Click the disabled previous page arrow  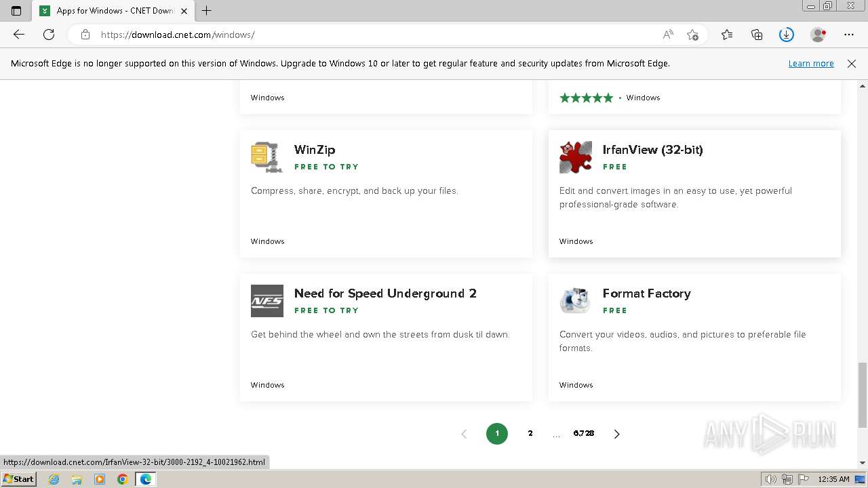tap(464, 434)
